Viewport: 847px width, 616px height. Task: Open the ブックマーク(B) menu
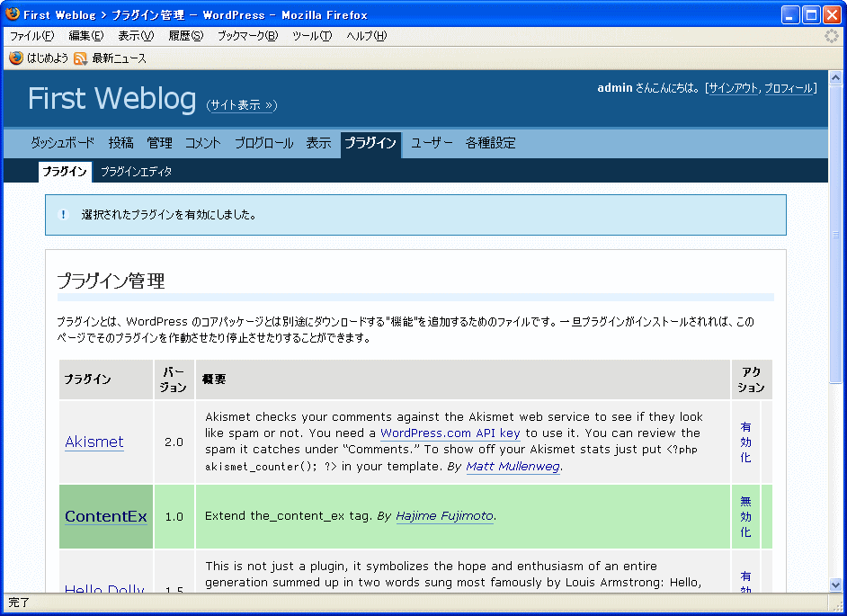[x=248, y=36]
